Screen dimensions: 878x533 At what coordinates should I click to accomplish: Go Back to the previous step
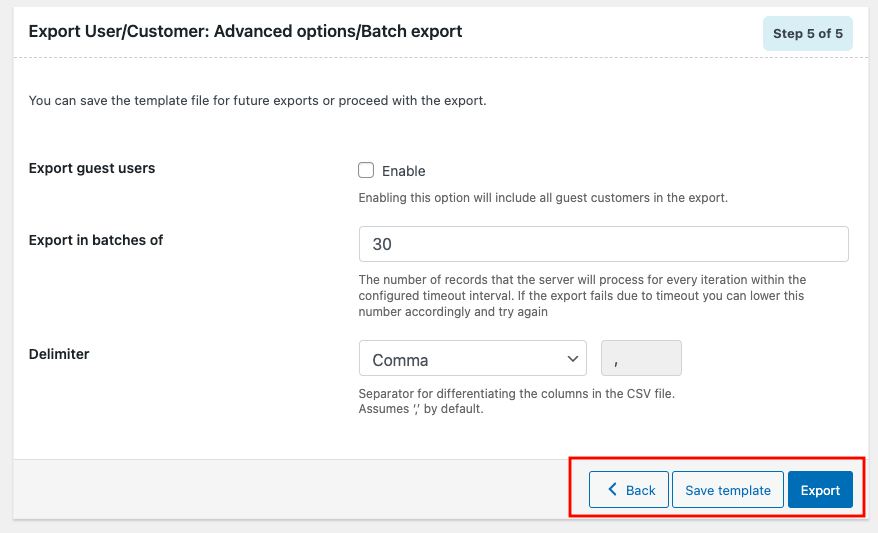(x=628, y=490)
